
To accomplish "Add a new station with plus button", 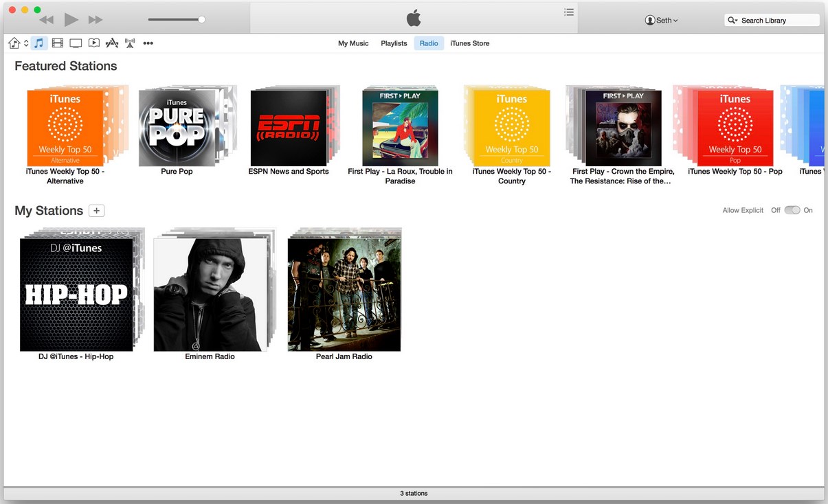I will point(97,211).
